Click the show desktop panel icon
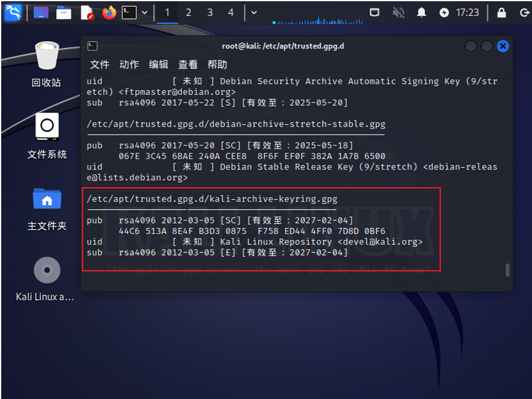532x399 pixels. pos(41,12)
